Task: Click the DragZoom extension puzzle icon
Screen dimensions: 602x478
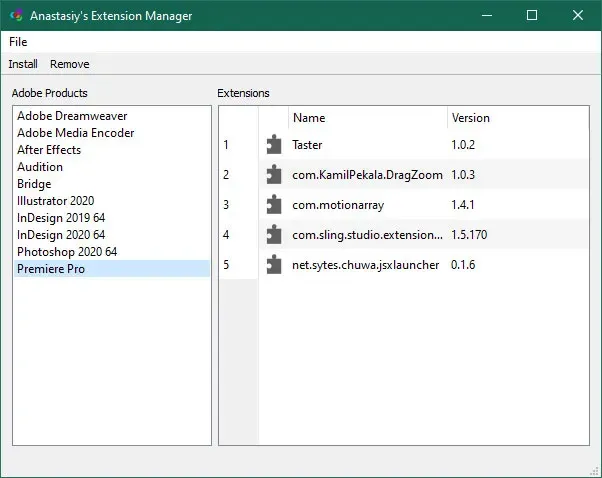Action: [274, 174]
